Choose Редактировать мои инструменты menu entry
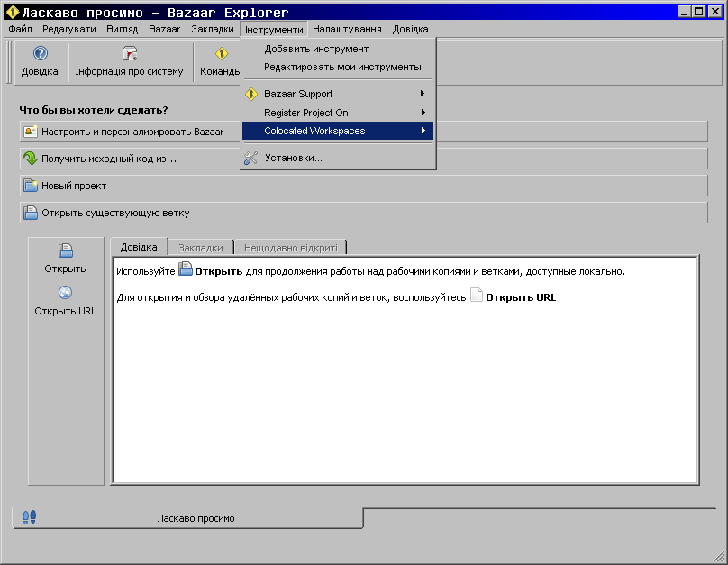This screenshot has width=728, height=565. tap(341, 67)
